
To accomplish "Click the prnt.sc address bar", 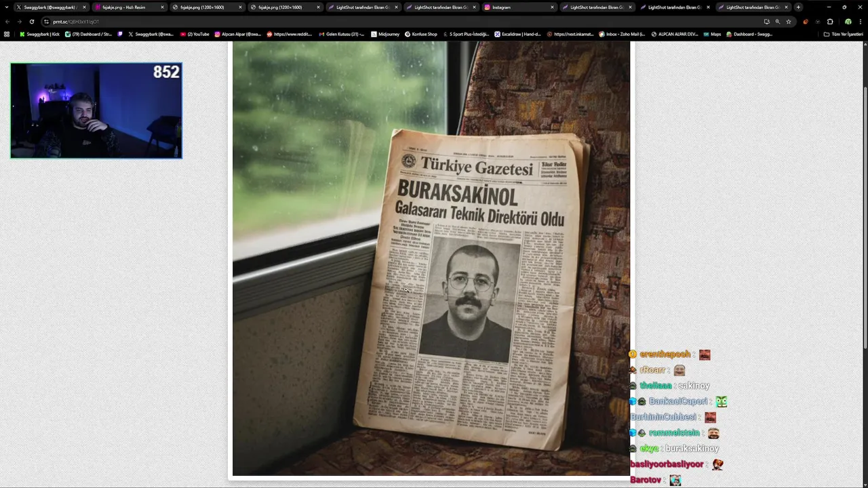I will pos(400,22).
